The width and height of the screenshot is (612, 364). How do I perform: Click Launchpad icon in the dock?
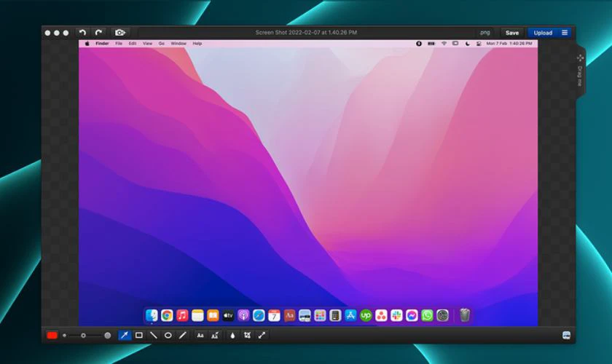click(x=320, y=315)
